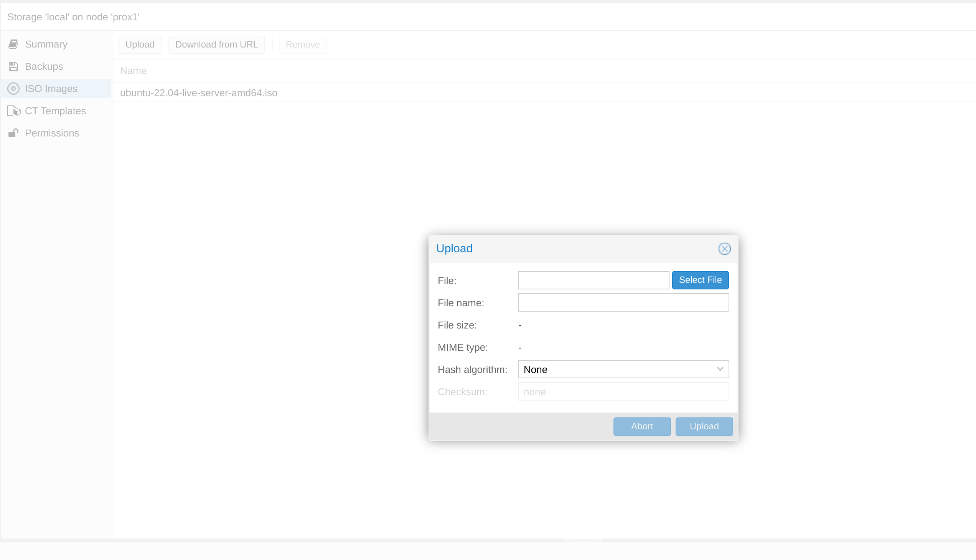Click the Summary book icon
The image size is (976, 560).
coord(13,44)
